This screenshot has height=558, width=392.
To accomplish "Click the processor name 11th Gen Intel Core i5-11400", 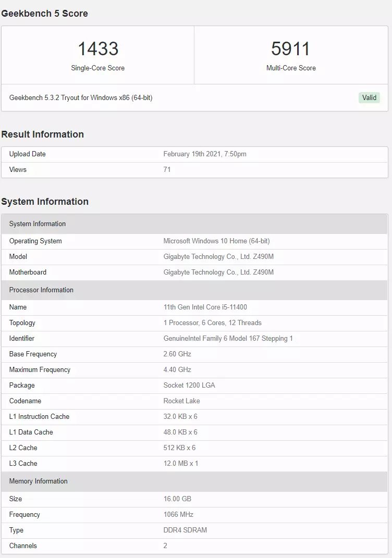I will point(205,307).
